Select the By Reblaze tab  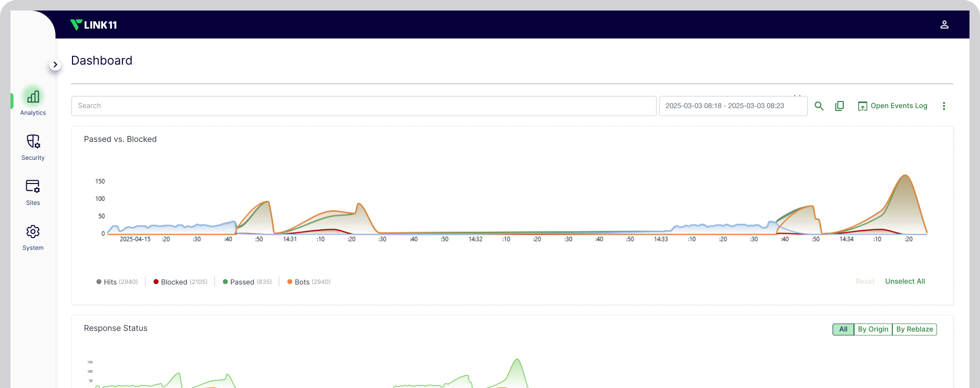point(914,329)
